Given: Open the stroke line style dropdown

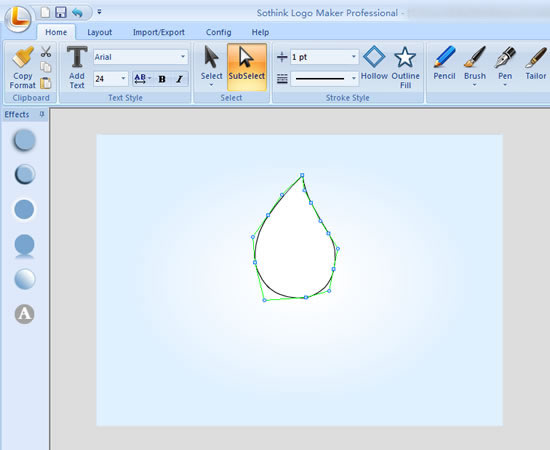Looking at the screenshot, I should [354, 79].
